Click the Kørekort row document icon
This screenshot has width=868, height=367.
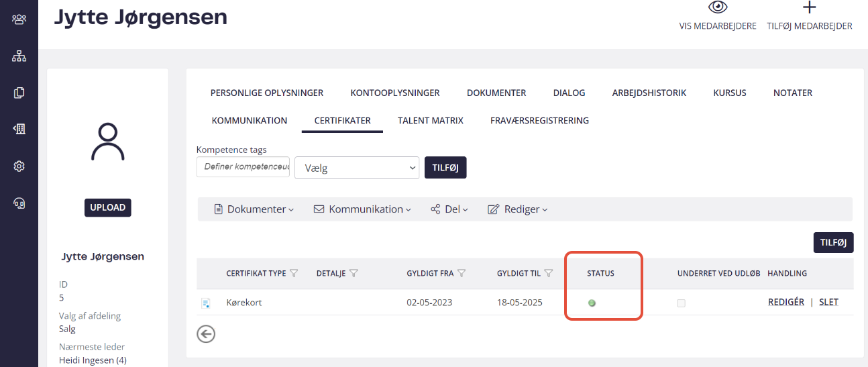[206, 303]
